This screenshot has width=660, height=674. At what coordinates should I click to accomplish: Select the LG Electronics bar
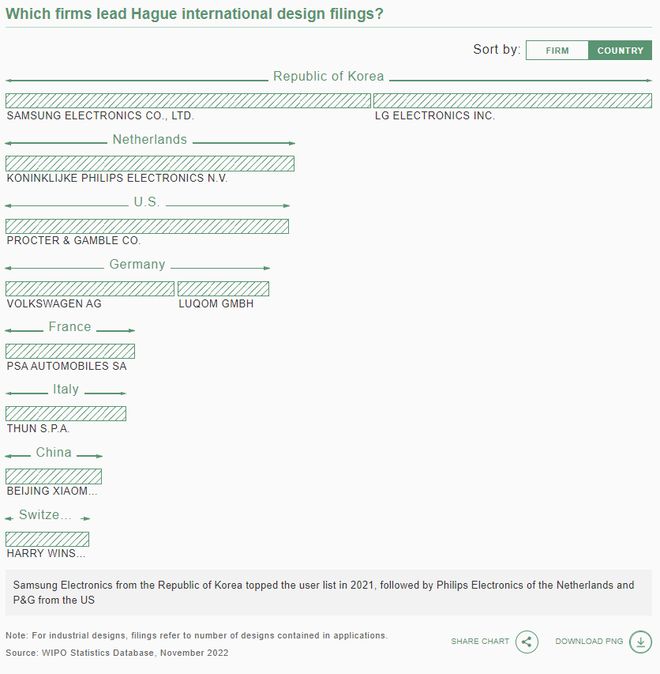(x=513, y=101)
